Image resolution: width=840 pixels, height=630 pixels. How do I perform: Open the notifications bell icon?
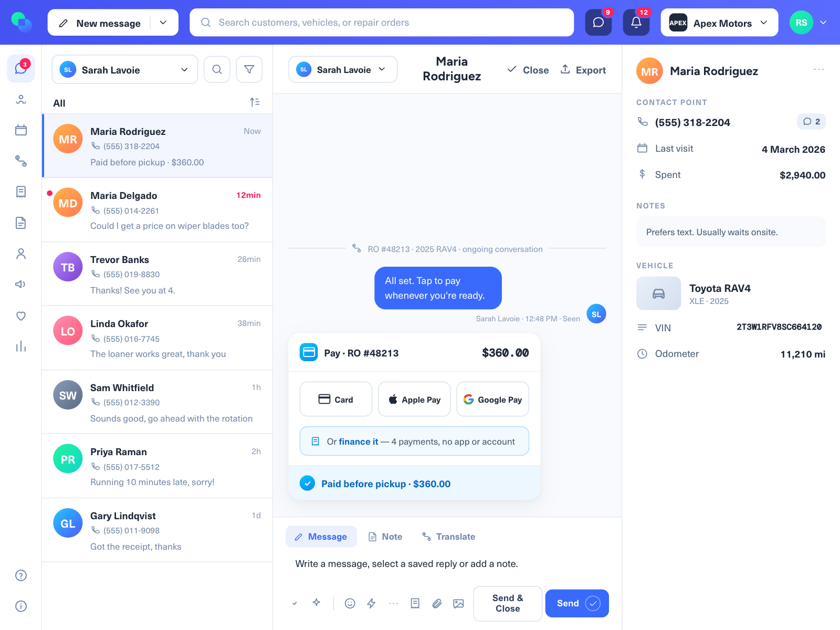[x=636, y=23]
